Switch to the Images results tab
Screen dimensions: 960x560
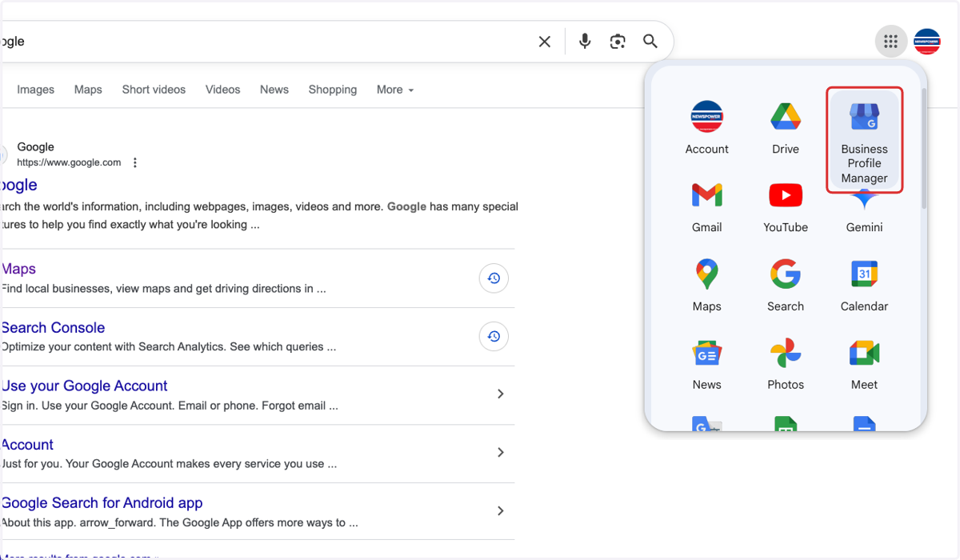(36, 90)
